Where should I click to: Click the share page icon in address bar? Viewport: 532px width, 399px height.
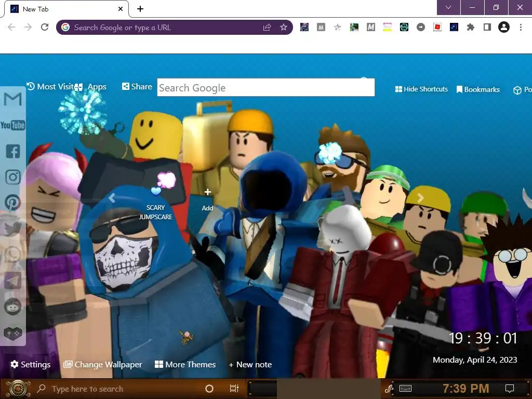tap(267, 28)
